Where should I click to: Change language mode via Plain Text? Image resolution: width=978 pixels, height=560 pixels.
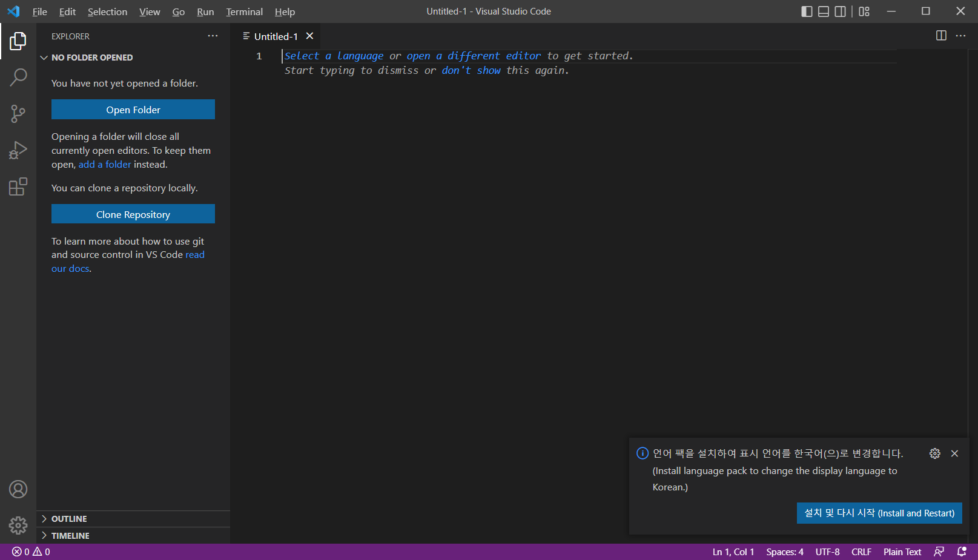pos(902,552)
